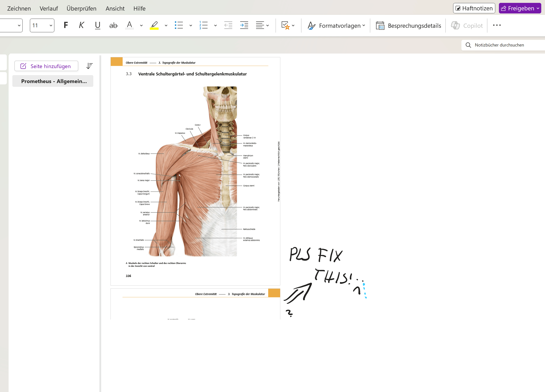Click Seite hinzufügen button
The width and height of the screenshot is (545, 392).
pos(46,66)
